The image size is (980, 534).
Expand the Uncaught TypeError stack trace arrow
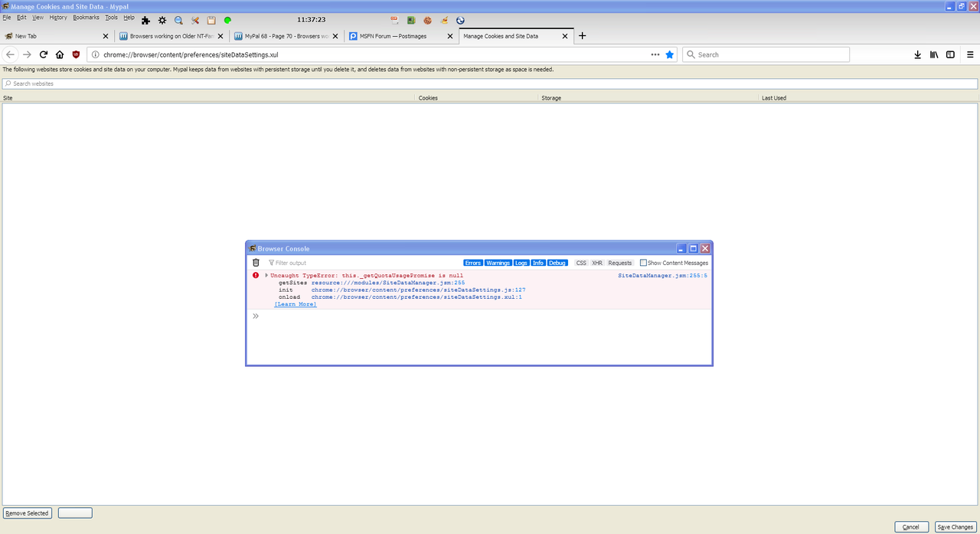[266, 275]
